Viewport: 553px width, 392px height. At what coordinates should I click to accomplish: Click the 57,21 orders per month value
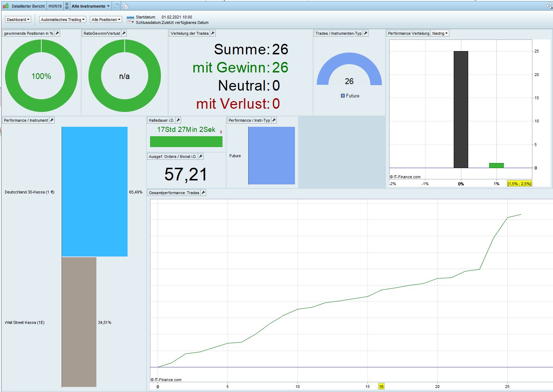click(186, 174)
